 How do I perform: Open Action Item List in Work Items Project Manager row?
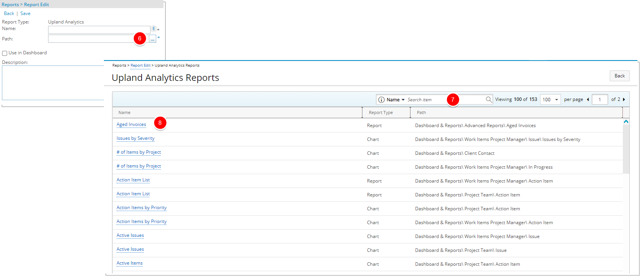[x=133, y=180]
